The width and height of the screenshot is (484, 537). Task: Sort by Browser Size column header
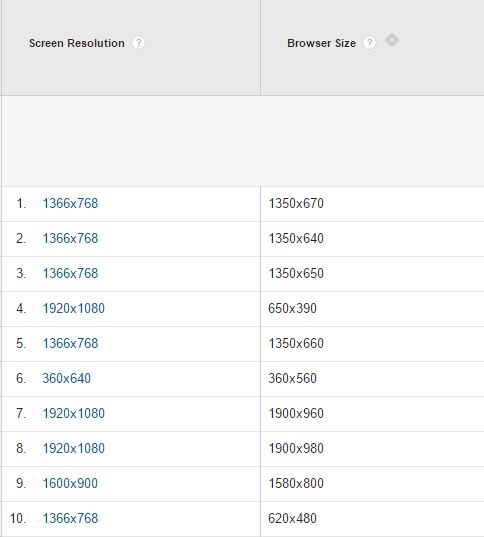(x=321, y=43)
